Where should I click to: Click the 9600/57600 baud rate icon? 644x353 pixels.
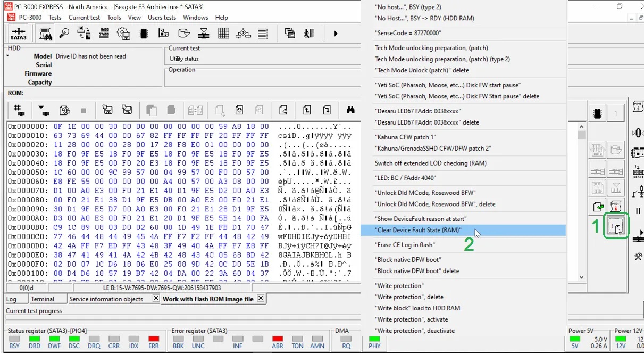click(104, 34)
